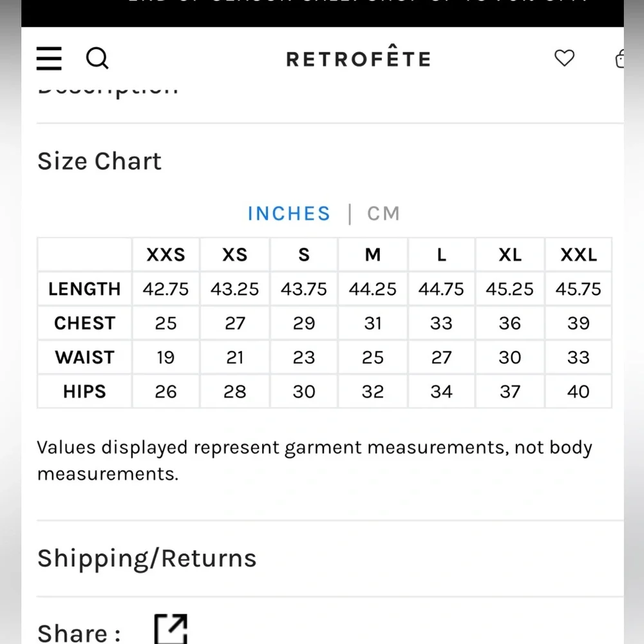This screenshot has height=644, width=644.
Task: Click the WAIST row label
Action: (x=84, y=357)
